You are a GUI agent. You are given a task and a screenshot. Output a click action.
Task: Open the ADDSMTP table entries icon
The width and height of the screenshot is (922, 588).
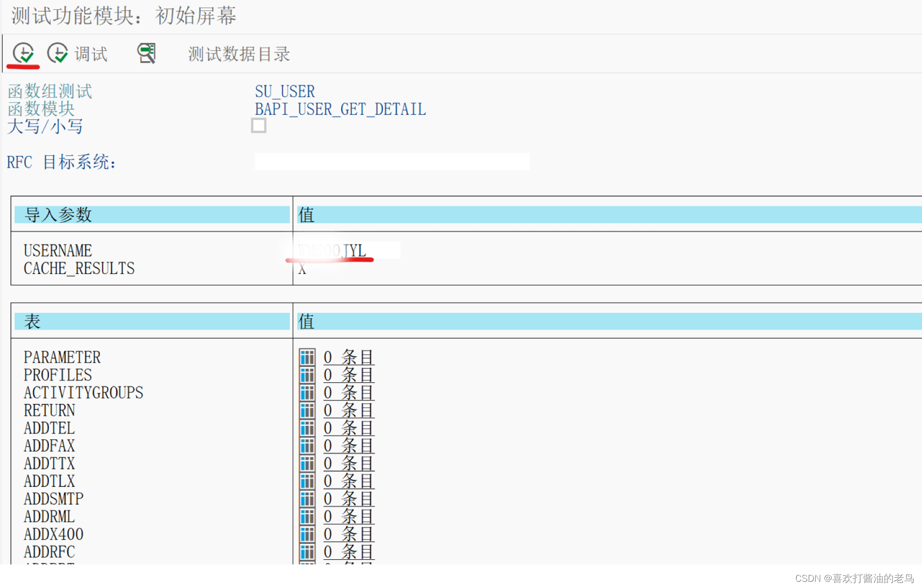pyautogui.click(x=306, y=499)
